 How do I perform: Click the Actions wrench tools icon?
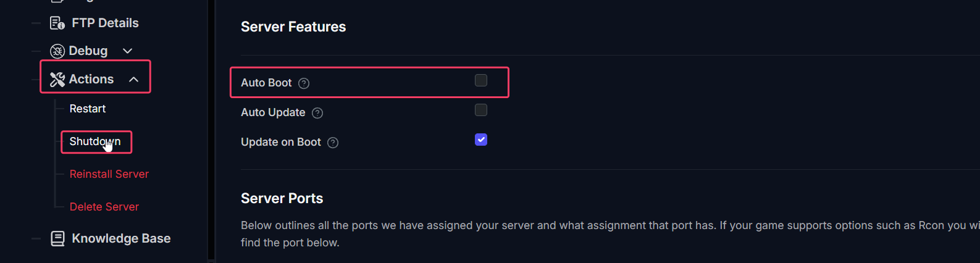pyautogui.click(x=57, y=79)
